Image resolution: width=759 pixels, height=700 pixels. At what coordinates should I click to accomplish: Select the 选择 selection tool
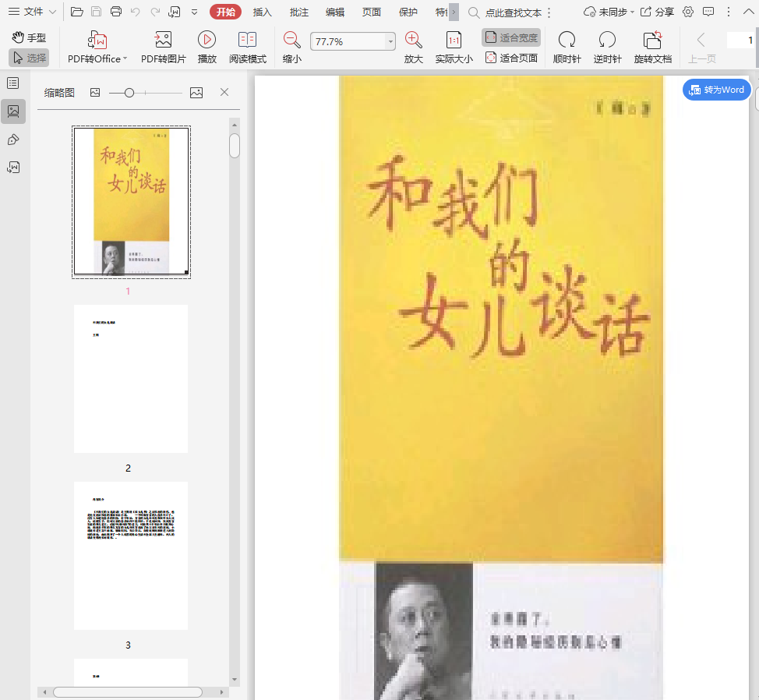[x=29, y=58]
